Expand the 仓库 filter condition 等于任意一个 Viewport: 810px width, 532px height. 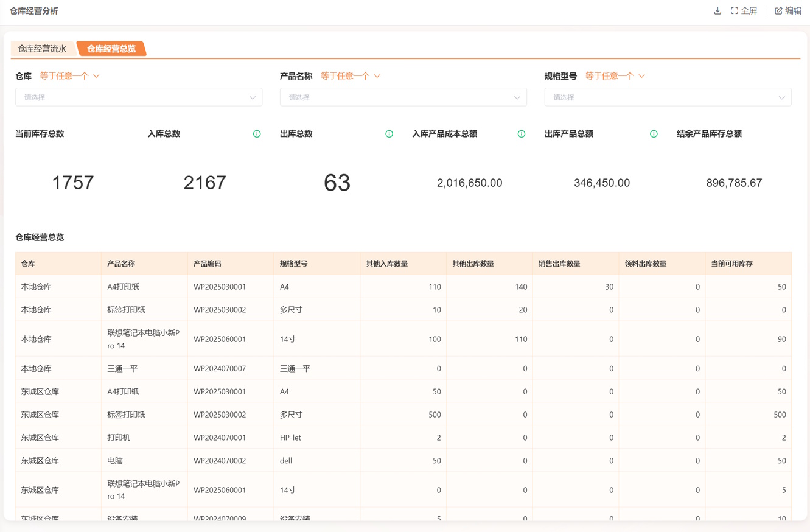(69, 76)
